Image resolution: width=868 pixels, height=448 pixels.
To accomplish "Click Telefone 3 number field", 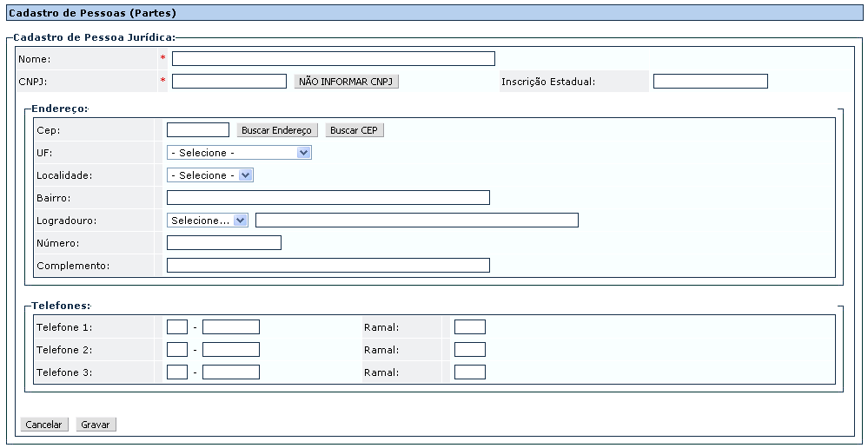I will (x=231, y=372).
